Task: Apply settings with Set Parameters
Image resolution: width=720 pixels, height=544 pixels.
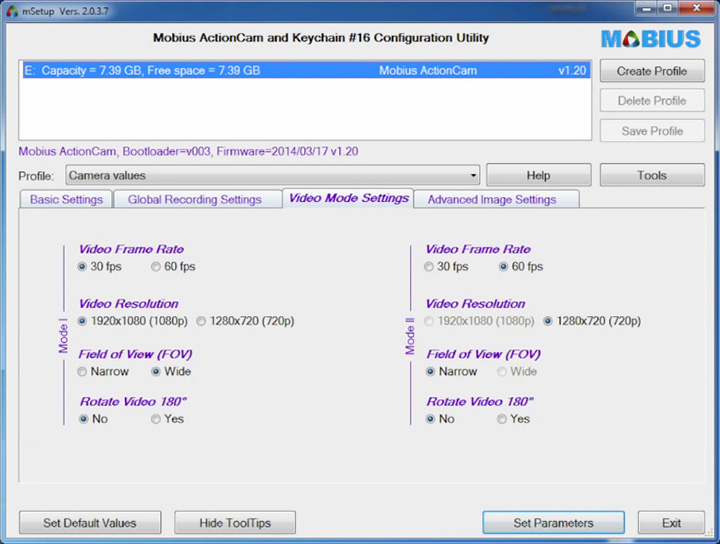Action: 553,523
